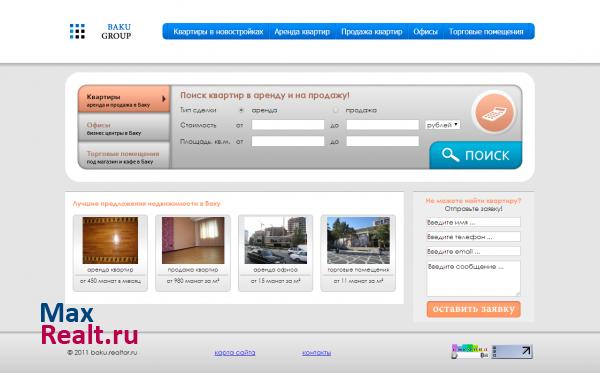The height and width of the screenshot is (373, 600).
Task: Click the Стоимость 'до' input field
Action: (383, 125)
